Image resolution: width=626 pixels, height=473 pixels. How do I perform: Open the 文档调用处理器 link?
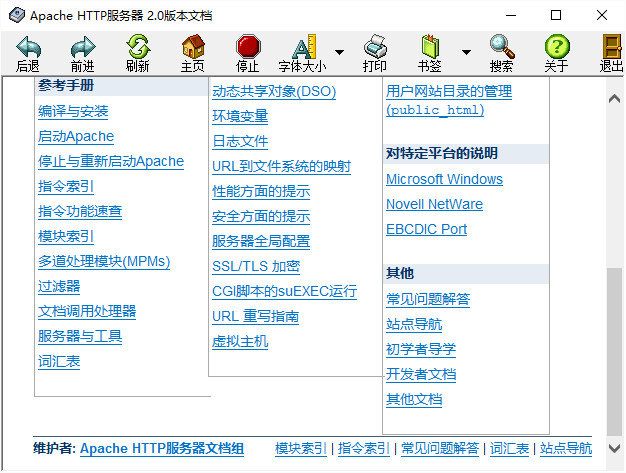(x=87, y=311)
